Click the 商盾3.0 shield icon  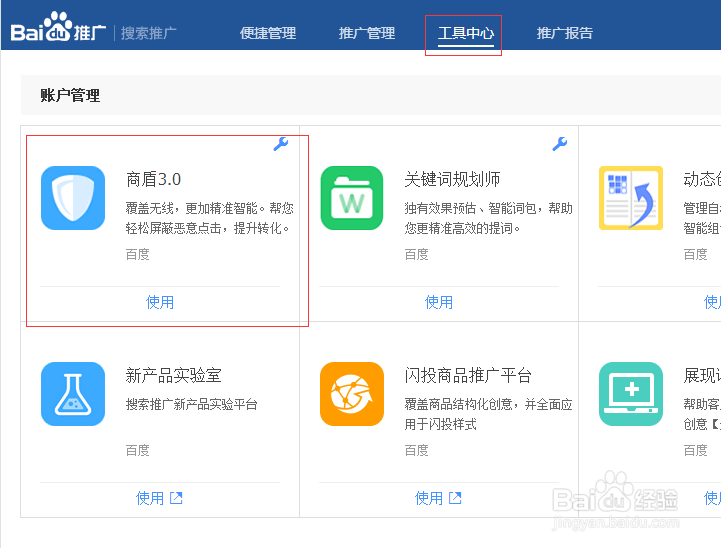coord(73,198)
